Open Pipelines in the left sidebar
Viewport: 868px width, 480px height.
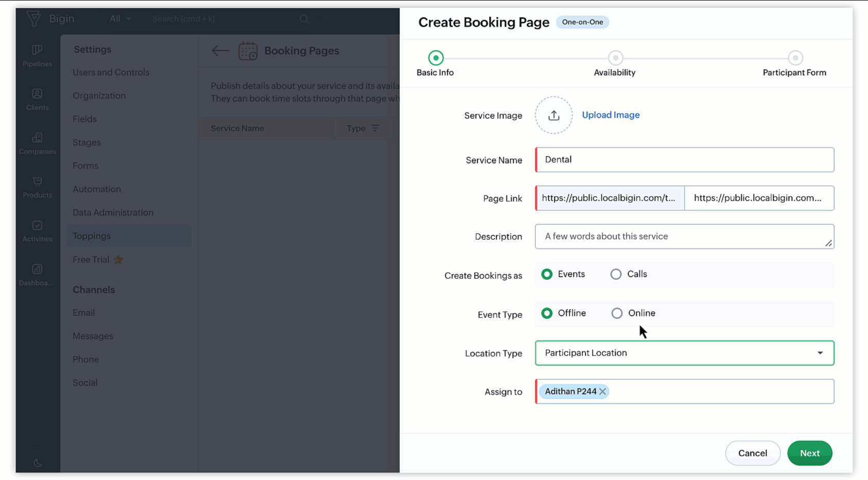point(37,56)
